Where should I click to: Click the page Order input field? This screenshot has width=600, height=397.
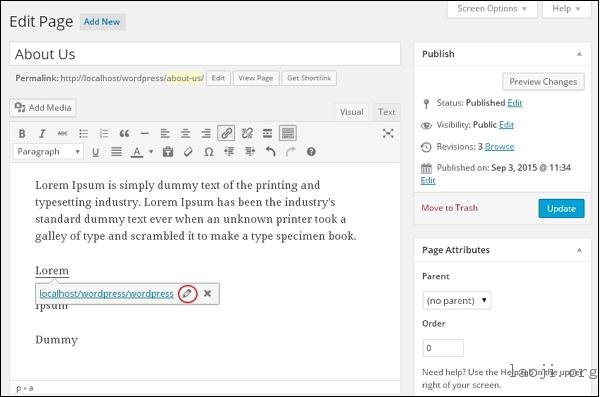pos(443,348)
